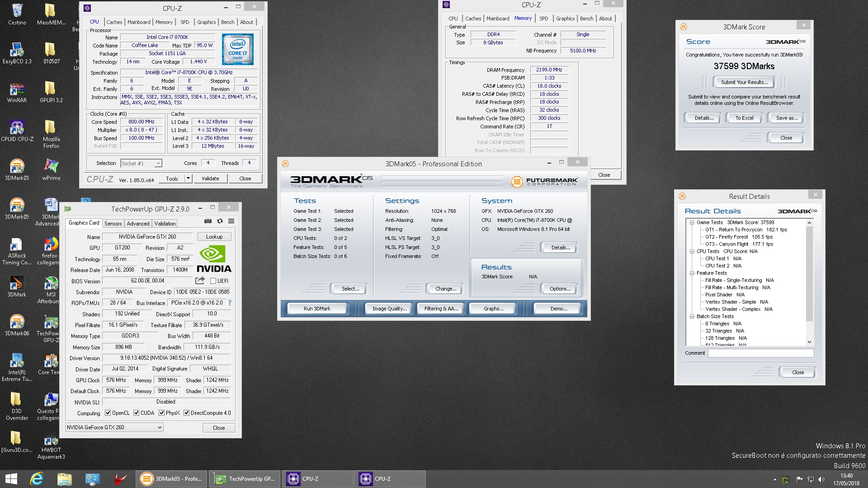This screenshot has height=488, width=868.
Task: Open Internet Explorer from the taskbar
Action: click(37, 479)
